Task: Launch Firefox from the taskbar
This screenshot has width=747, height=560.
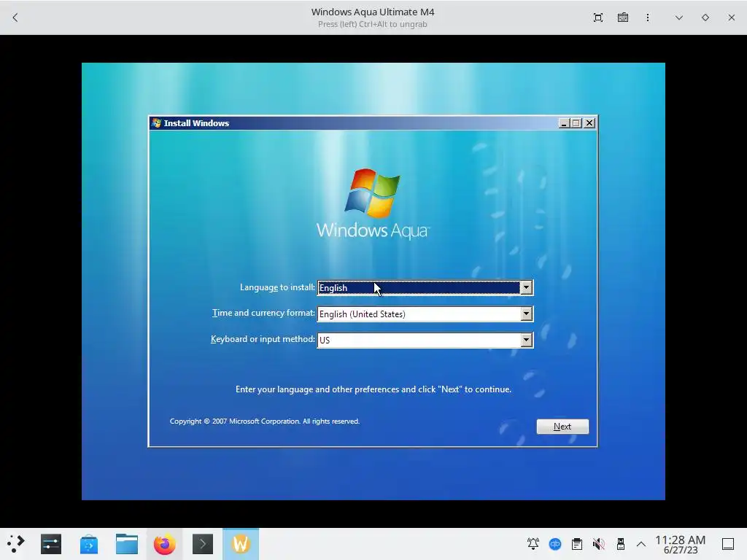Action: pos(164,544)
